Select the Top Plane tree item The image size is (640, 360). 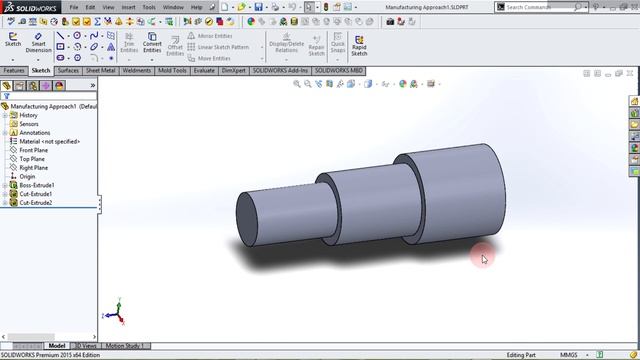[x=32, y=159]
